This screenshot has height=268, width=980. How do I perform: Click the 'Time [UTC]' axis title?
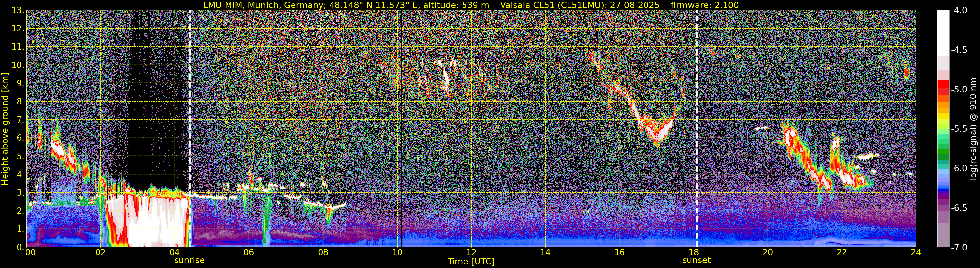pos(471,262)
